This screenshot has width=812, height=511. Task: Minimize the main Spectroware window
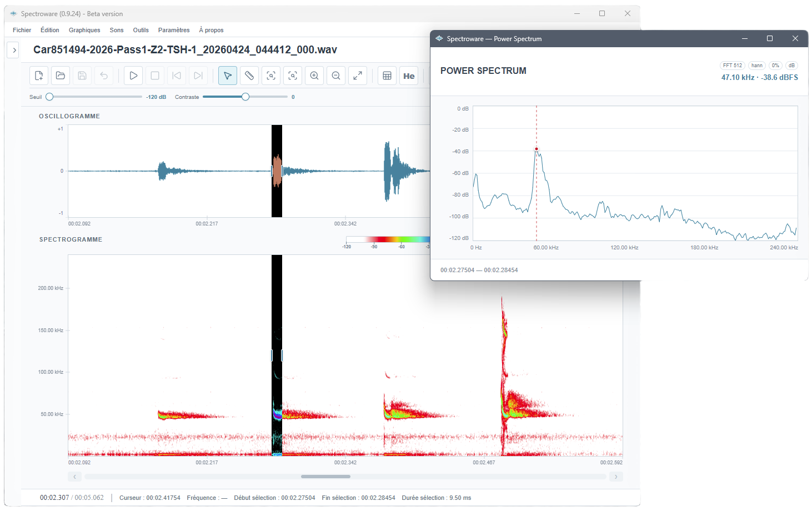click(577, 13)
